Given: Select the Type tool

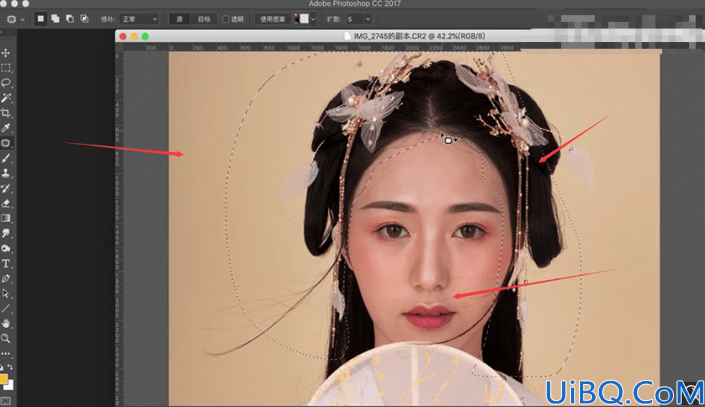Looking at the screenshot, I should [6, 264].
